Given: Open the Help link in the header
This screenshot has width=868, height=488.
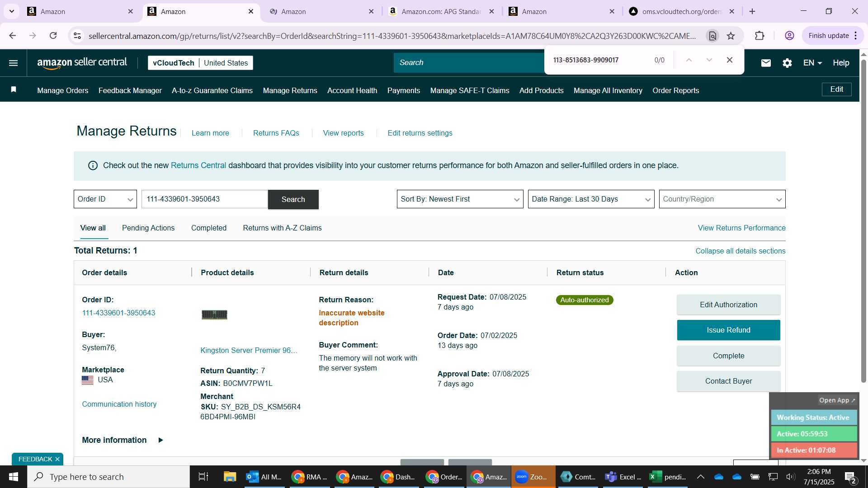Looking at the screenshot, I should pos(841,63).
